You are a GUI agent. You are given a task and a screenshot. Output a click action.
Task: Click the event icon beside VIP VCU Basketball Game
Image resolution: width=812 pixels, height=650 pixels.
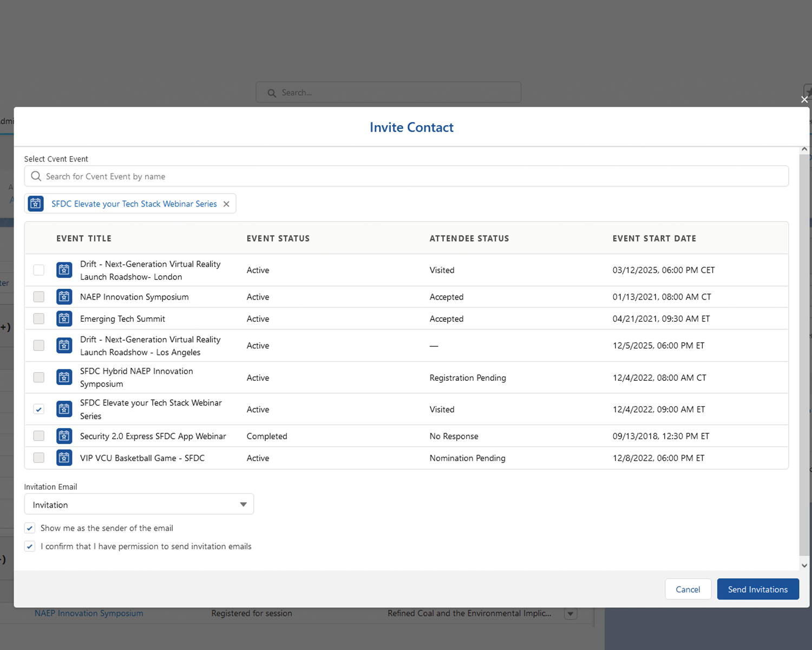click(64, 458)
